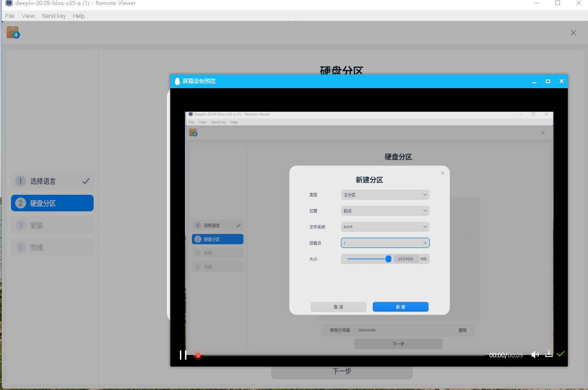Select the 安装 step in the sidebar
Image resolution: width=588 pixels, height=390 pixels.
[x=52, y=225]
